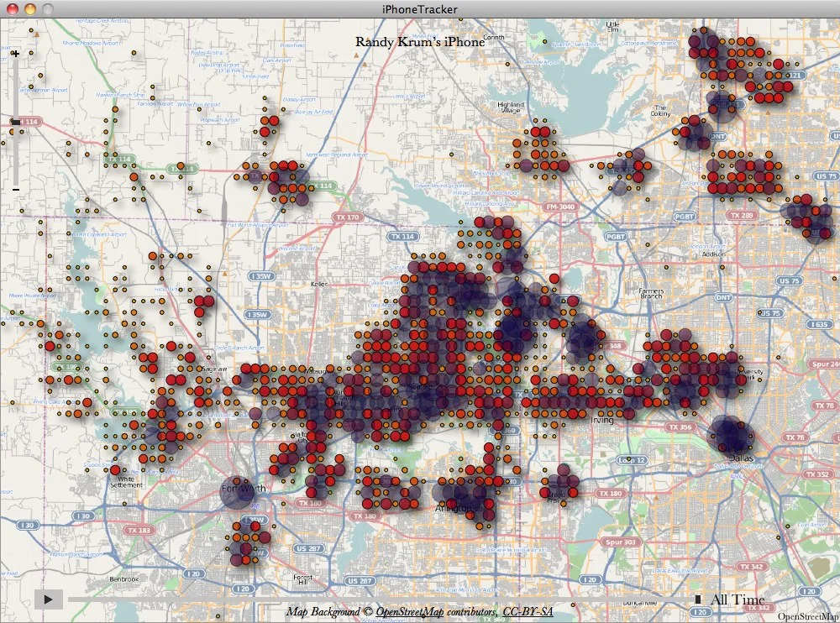Click the Spur 303 road shield
Screen dimensions: 840x623
point(621,542)
